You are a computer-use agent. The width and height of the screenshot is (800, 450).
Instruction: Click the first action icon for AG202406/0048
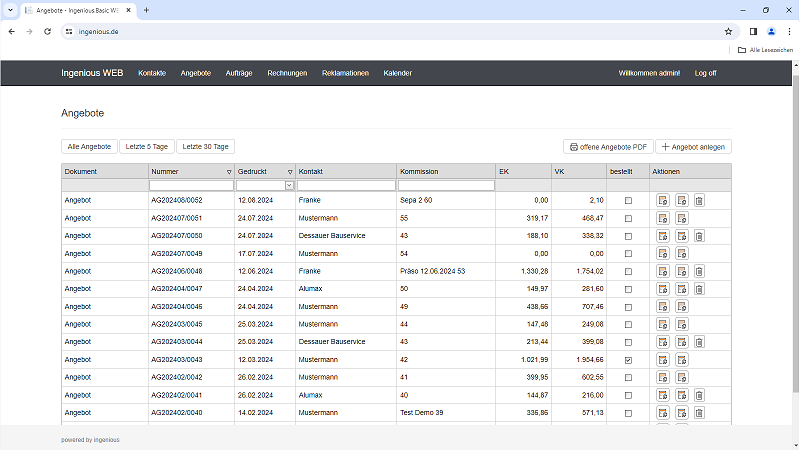click(663, 271)
